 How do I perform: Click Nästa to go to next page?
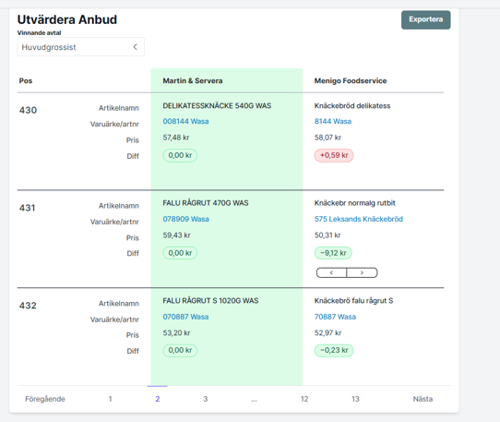click(423, 399)
